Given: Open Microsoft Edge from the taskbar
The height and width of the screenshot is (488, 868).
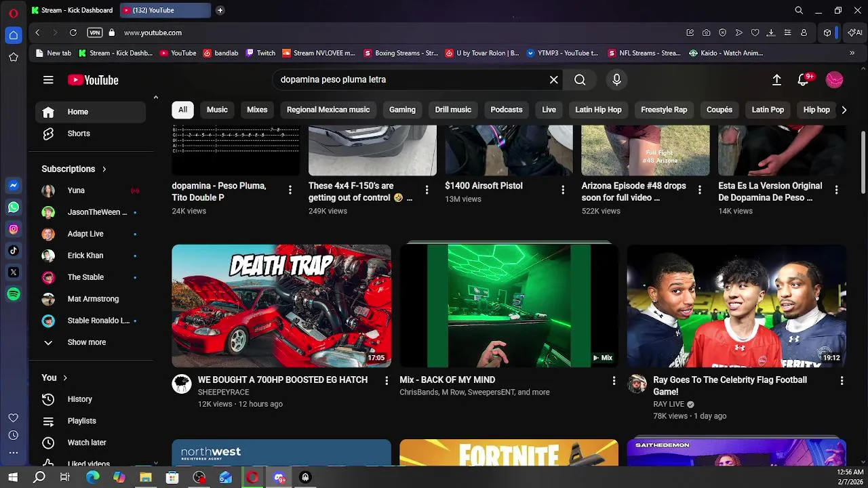Looking at the screenshot, I should [92, 477].
